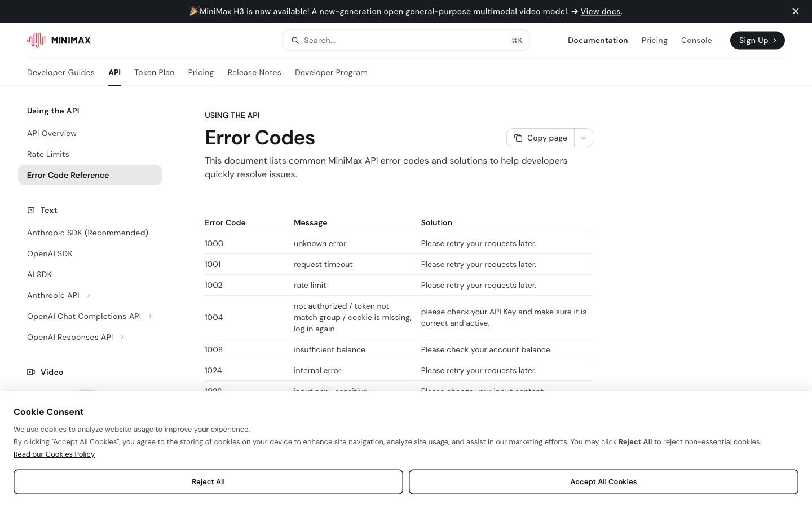This screenshot has width=812, height=508.
Task: Click the search magnifier icon
Action: [295, 41]
